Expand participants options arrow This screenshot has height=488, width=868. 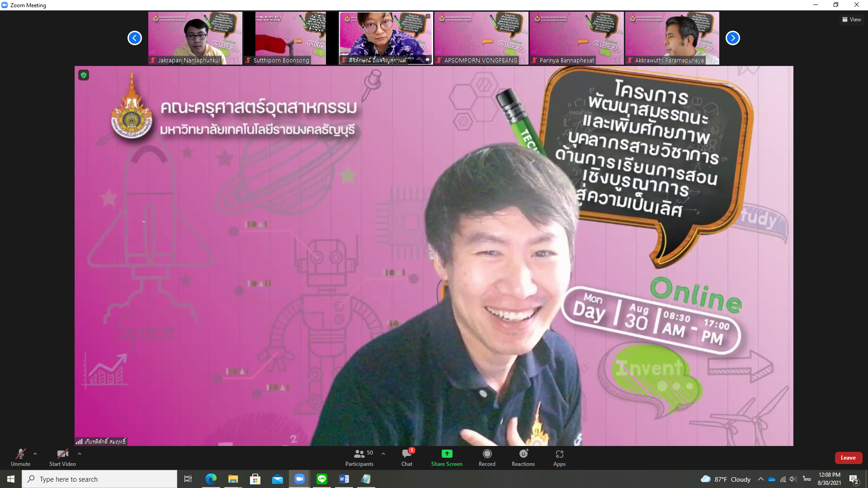(383, 454)
